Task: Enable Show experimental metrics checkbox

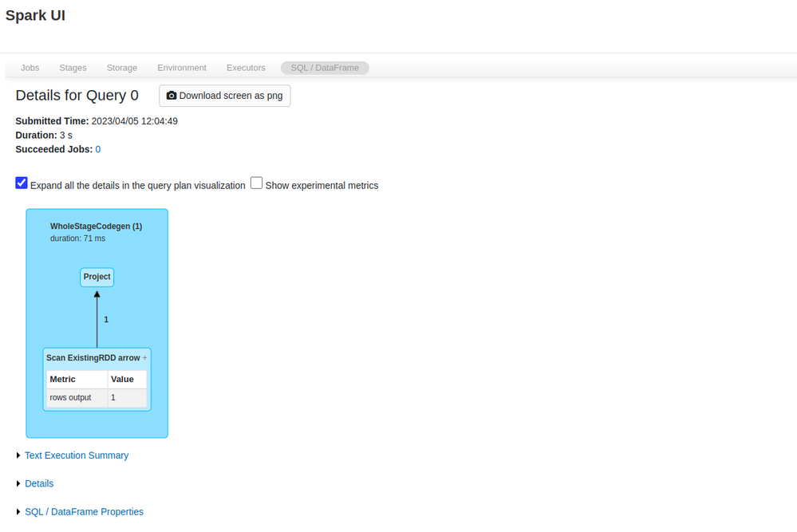Action: click(256, 183)
